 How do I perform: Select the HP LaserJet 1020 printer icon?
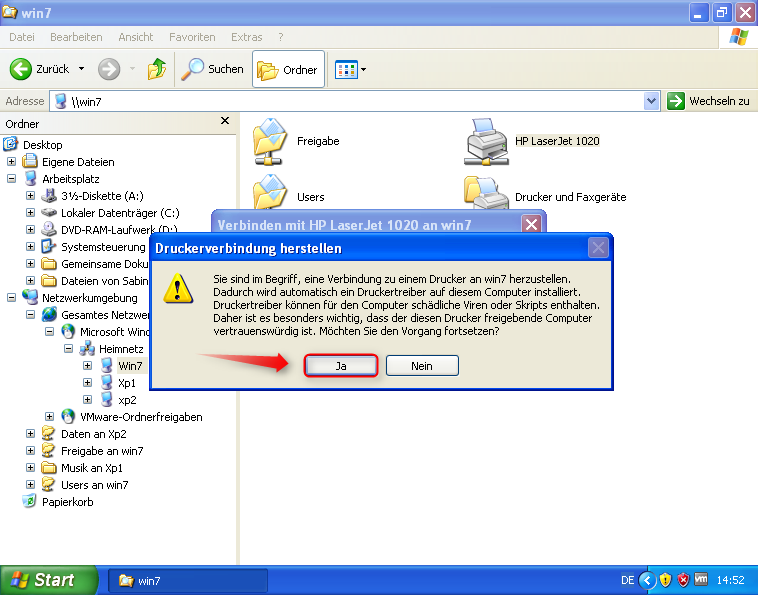pos(486,142)
